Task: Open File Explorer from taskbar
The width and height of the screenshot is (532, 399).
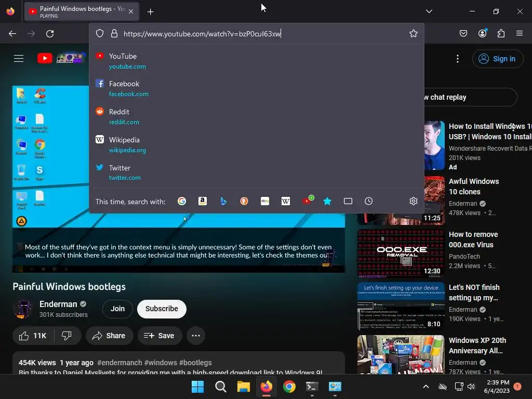Action: (243, 387)
